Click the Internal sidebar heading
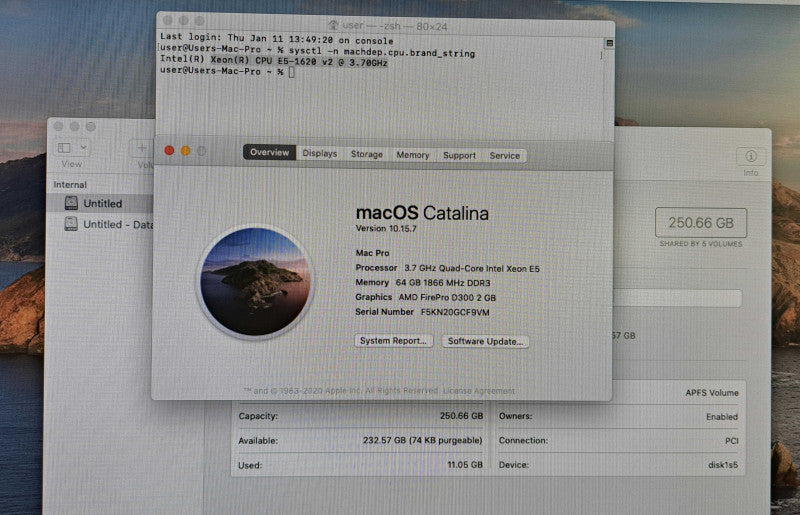800x515 pixels. [x=70, y=185]
